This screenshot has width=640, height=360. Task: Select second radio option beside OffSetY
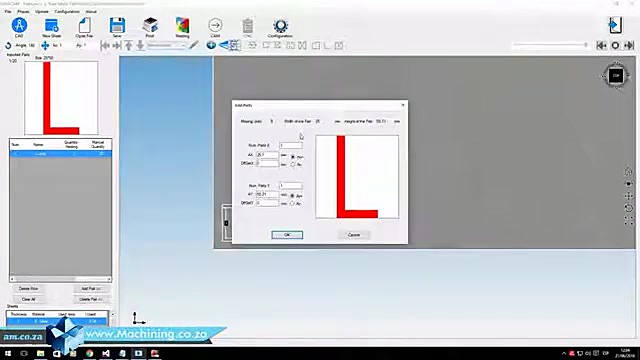click(x=292, y=203)
